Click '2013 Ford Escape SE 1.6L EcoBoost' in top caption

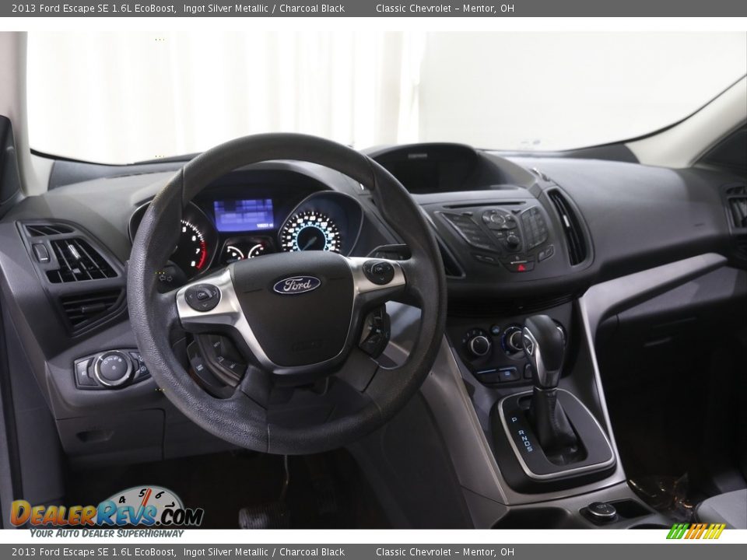point(93,8)
